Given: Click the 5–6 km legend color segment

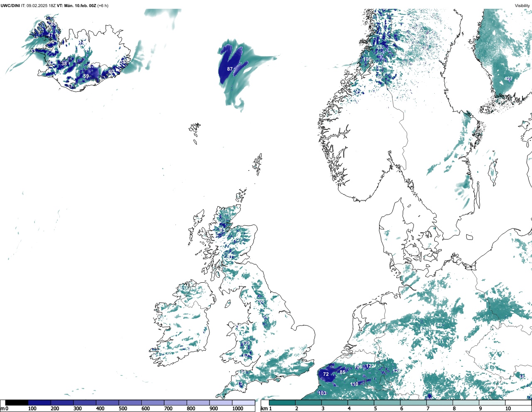Looking at the screenshot, I should coord(387,402).
